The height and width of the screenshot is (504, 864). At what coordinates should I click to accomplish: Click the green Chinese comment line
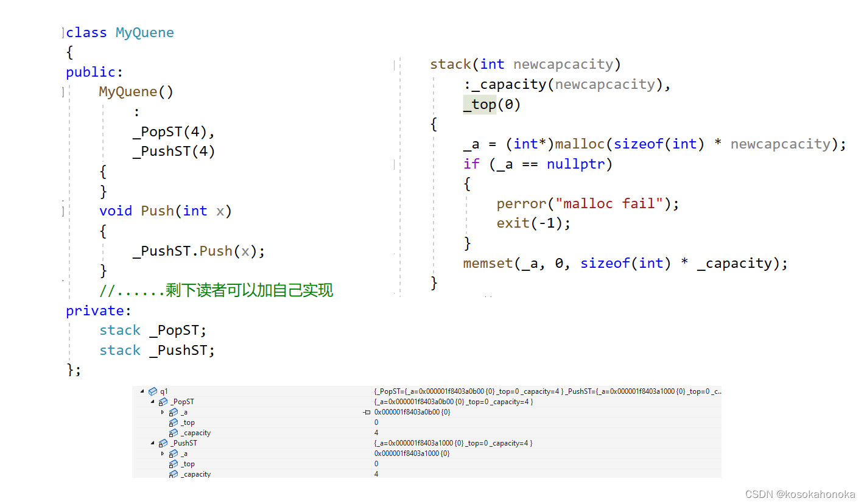click(x=216, y=291)
